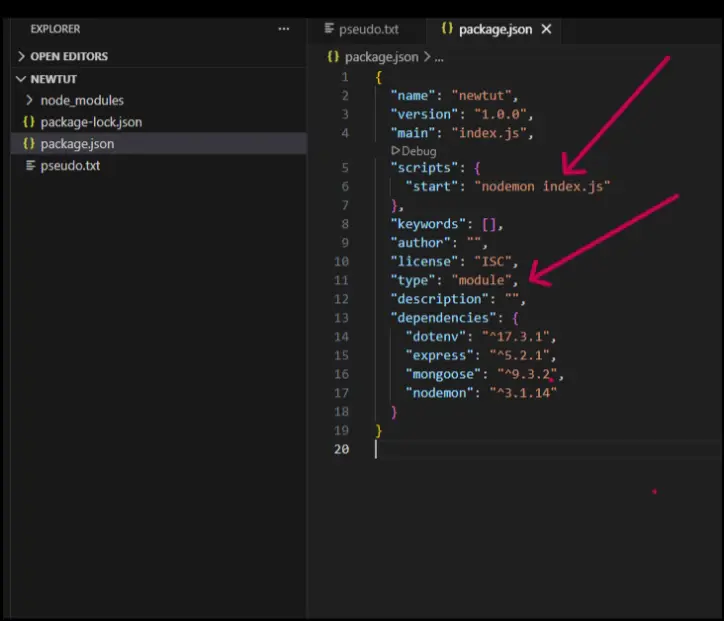Click the "nodemon index.js" script value
Screen dimensions: 724x621
click(x=543, y=187)
